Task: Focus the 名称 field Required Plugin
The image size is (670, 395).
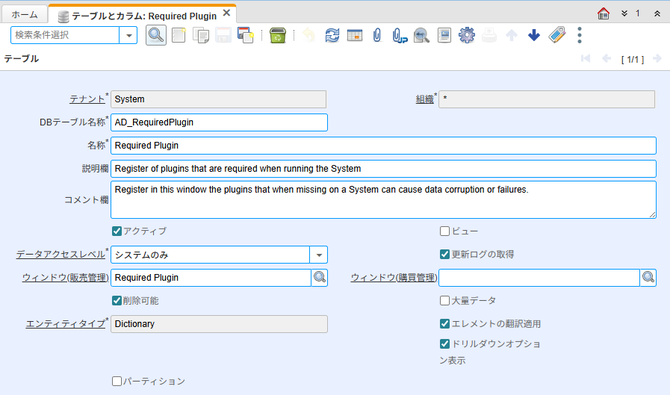Action: pos(383,145)
